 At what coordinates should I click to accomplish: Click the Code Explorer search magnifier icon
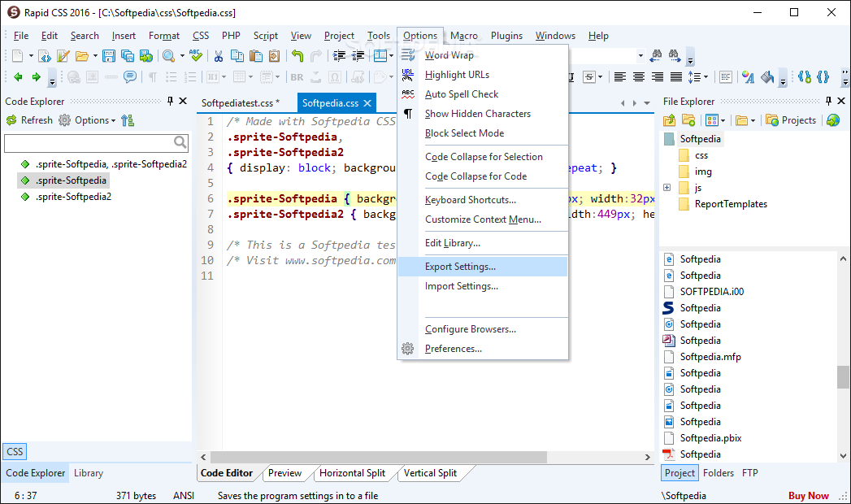(180, 143)
